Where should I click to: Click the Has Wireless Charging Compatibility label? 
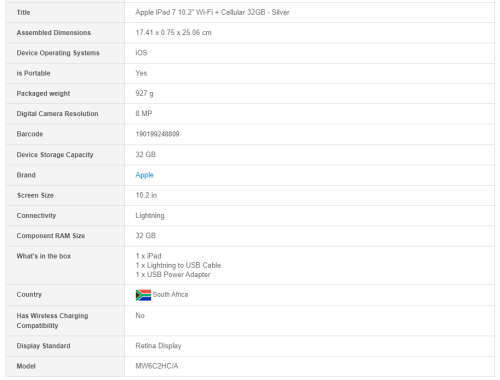[52, 320]
